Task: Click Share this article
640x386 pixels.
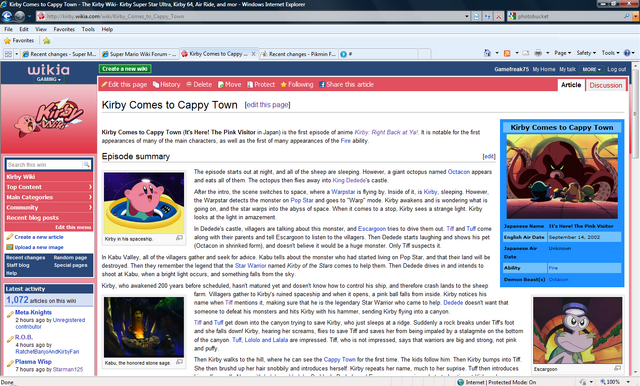Action: coord(346,84)
